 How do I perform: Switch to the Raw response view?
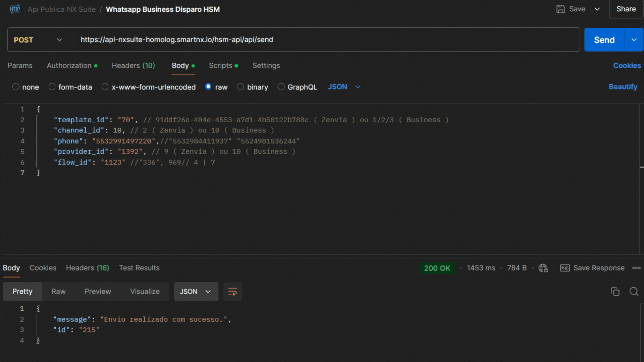pos(58,292)
